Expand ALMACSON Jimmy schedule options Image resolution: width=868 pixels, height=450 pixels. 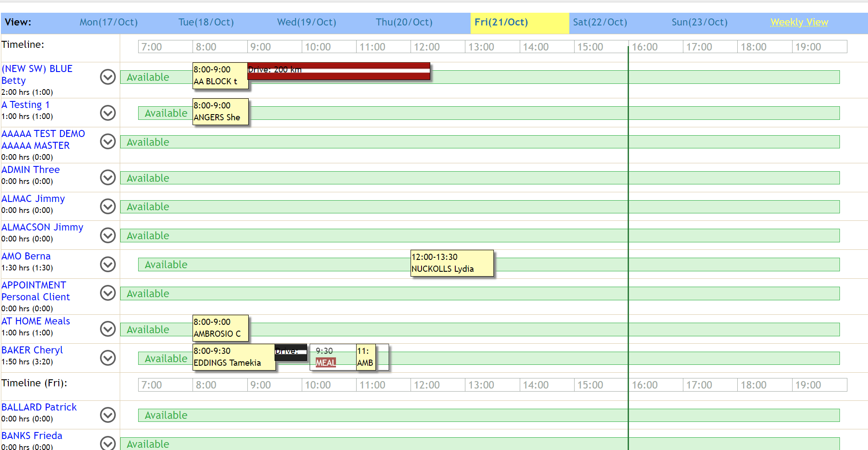(107, 235)
